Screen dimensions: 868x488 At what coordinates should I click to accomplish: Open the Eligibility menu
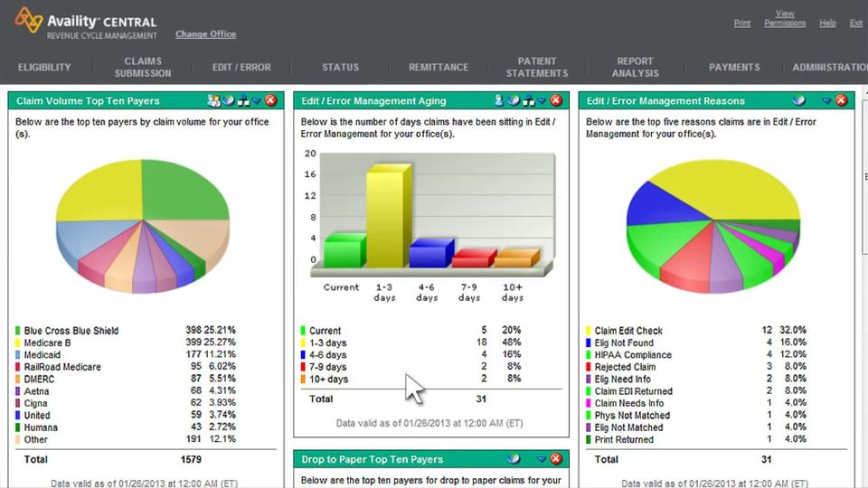tap(44, 68)
